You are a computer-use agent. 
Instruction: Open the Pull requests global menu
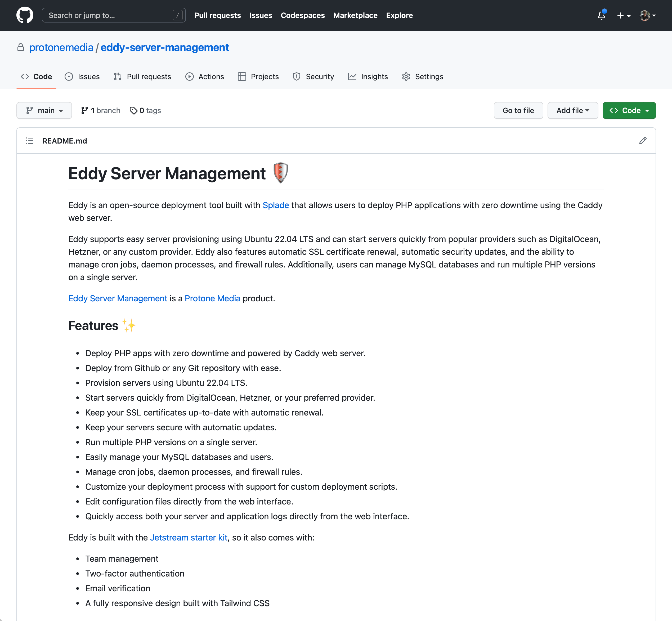click(218, 15)
